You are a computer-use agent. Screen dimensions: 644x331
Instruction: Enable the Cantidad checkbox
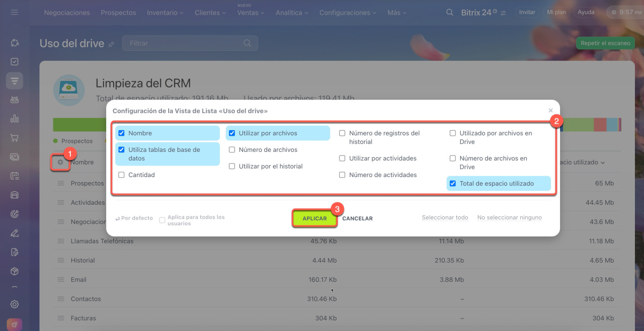point(121,175)
